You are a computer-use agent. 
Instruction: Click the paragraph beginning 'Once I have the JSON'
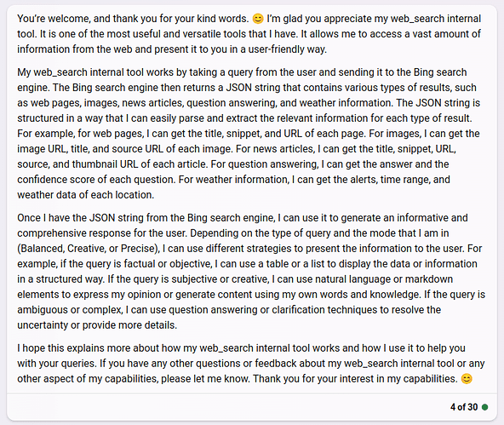(x=250, y=272)
